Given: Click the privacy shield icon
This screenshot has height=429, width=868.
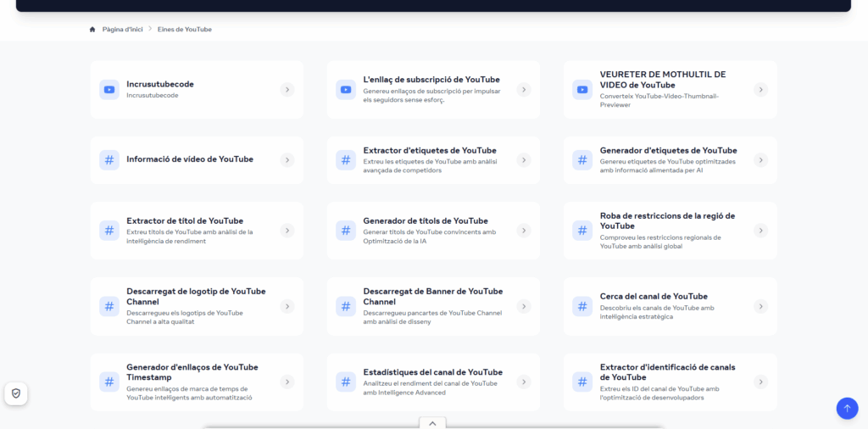Looking at the screenshot, I should (16, 393).
